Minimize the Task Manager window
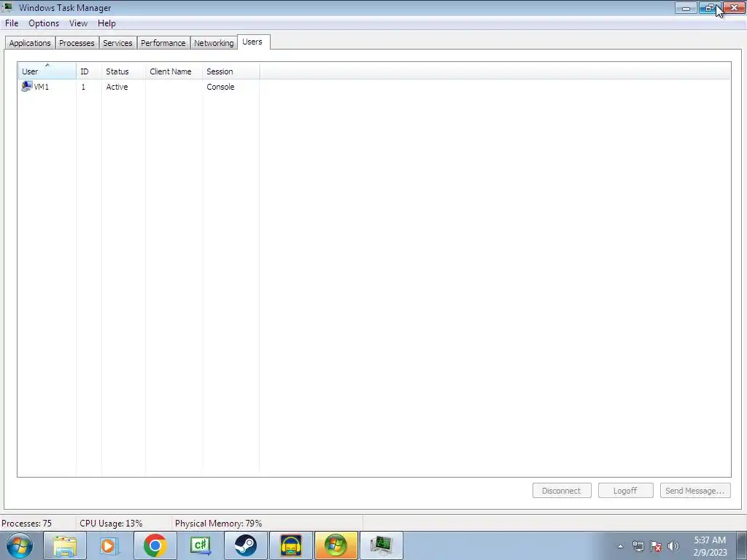 click(686, 7)
